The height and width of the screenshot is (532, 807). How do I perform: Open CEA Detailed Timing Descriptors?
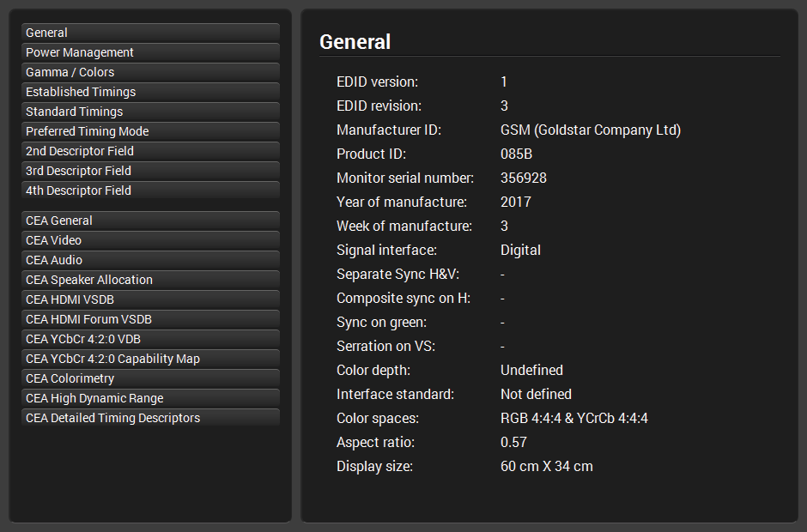click(x=150, y=418)
